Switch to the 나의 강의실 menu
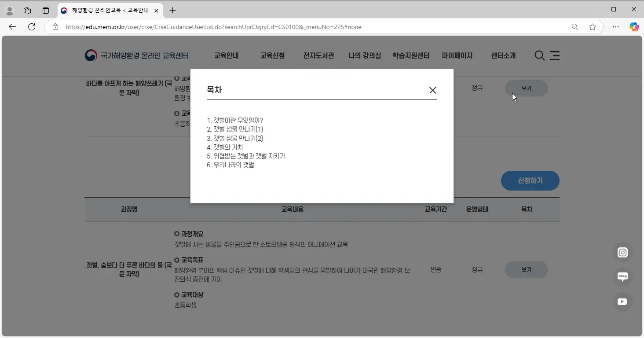Image resolution: width=644 pixels, height=338 pixels. point(364,55)
